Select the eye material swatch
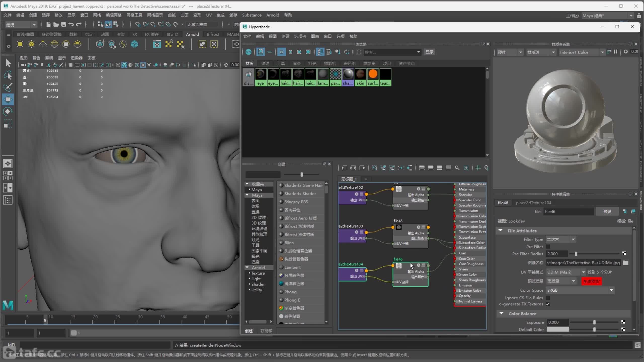This screenshot has height=362, width=644. click(260, 77)
